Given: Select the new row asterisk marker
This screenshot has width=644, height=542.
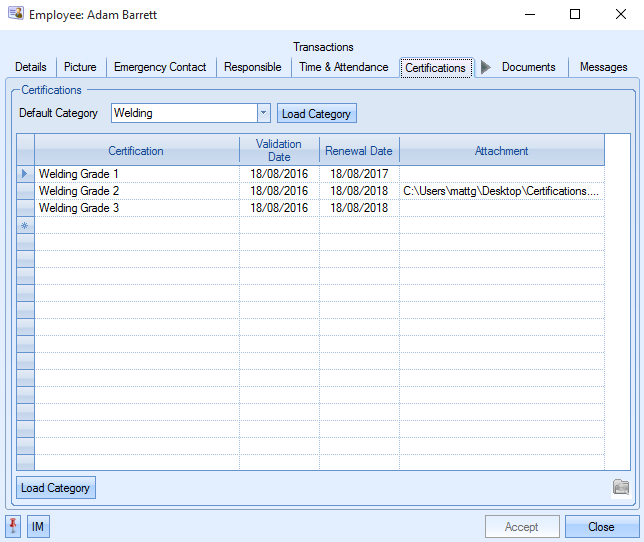Looking at the screenshot, I should pyautogui.click(x=25, y=226).
